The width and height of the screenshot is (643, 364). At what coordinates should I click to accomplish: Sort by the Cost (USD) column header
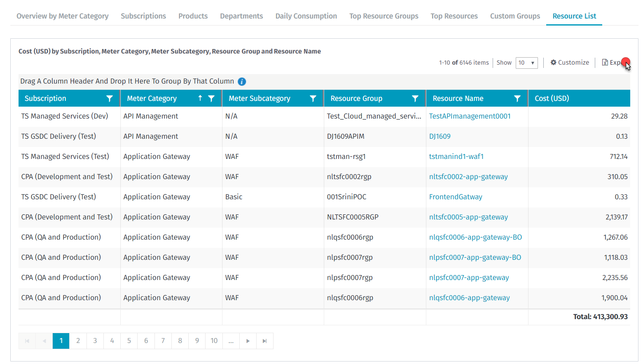pos(552,98)
